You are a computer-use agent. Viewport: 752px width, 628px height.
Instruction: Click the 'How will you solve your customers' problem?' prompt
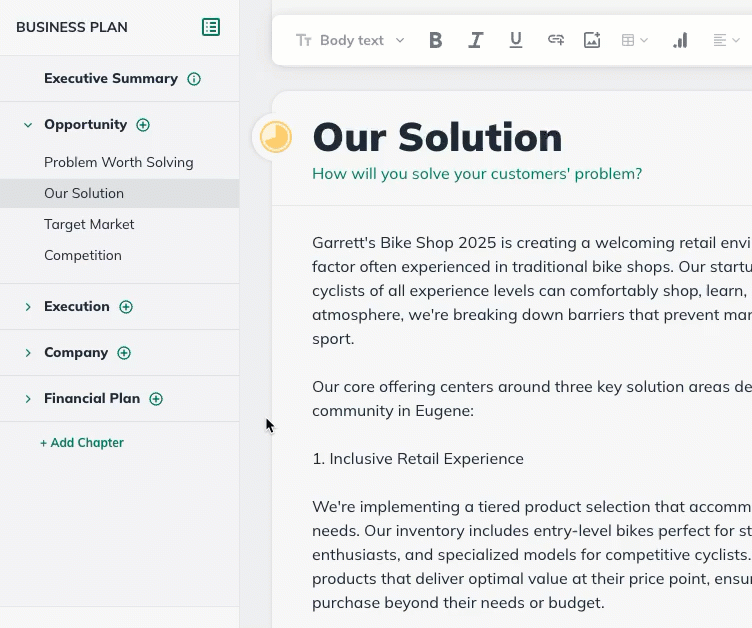tap(477, 174)
